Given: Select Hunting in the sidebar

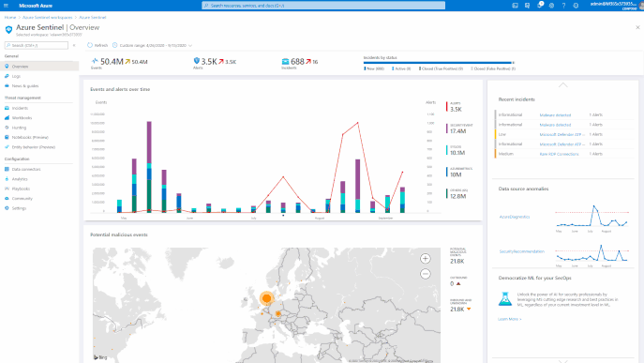Looking at the screenshot, I should click(19, 128).
